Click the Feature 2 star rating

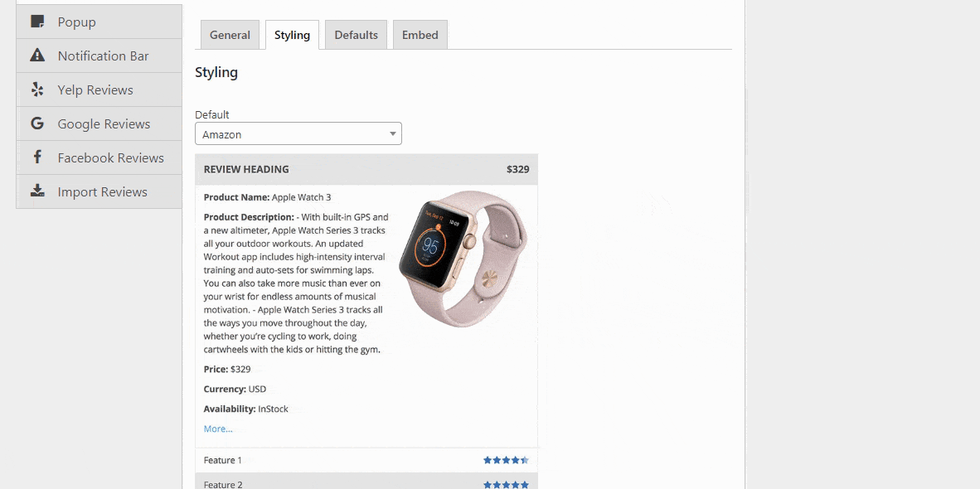pos(506,485)
